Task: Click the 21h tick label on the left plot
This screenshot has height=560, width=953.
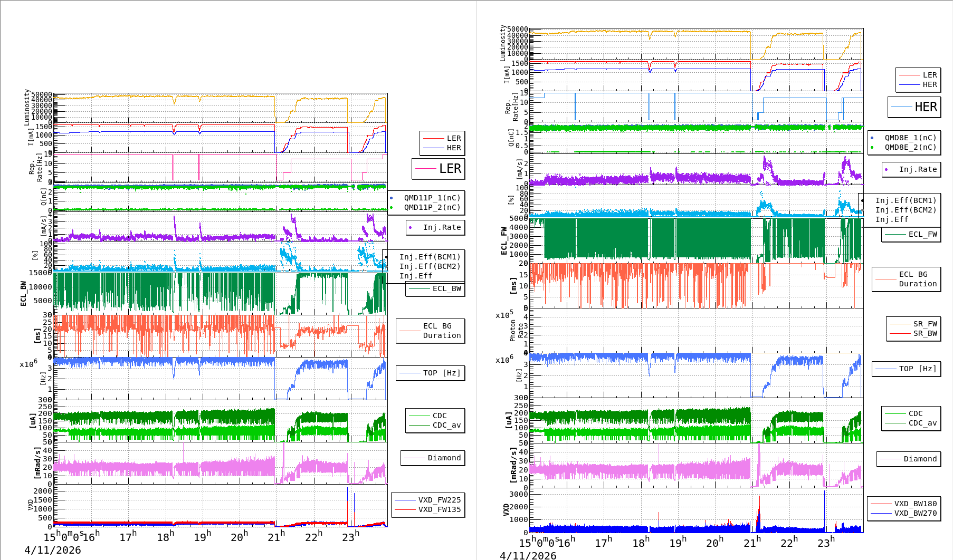Action: [276, 537]
